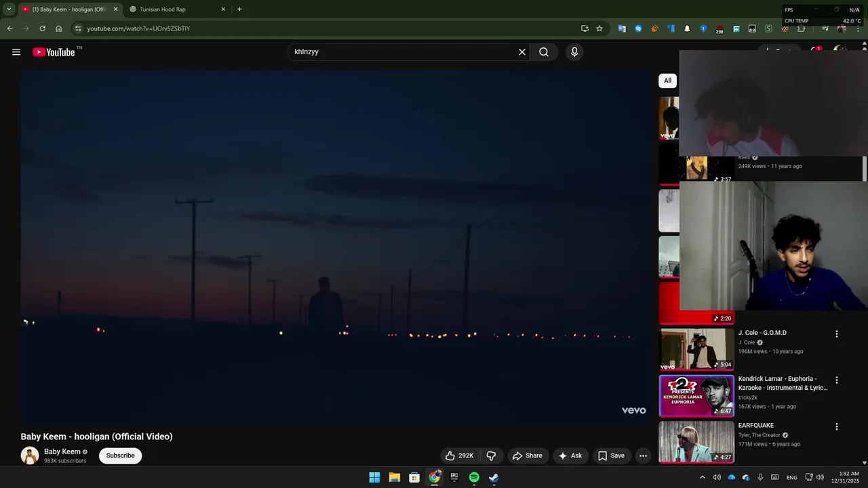Screen dimensions: 868x488
Task: Open the Ask AI button
Action: (x=570, y=455)
